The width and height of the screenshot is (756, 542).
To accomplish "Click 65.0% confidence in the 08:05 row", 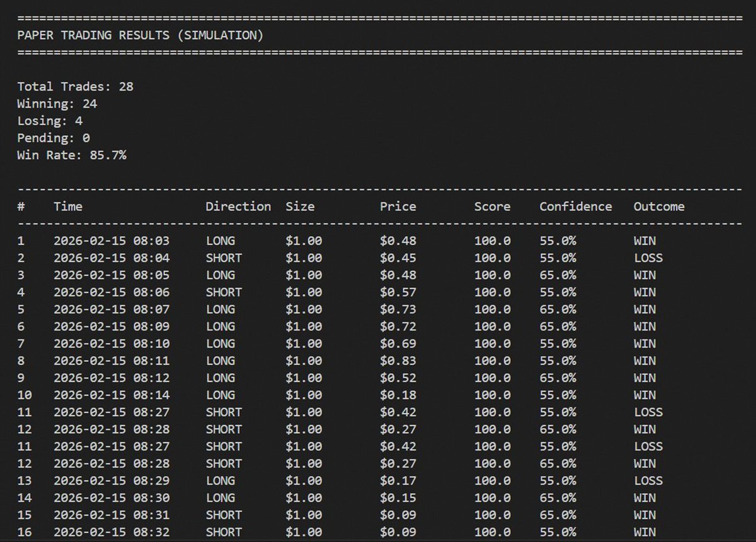I will click(558, 275).
